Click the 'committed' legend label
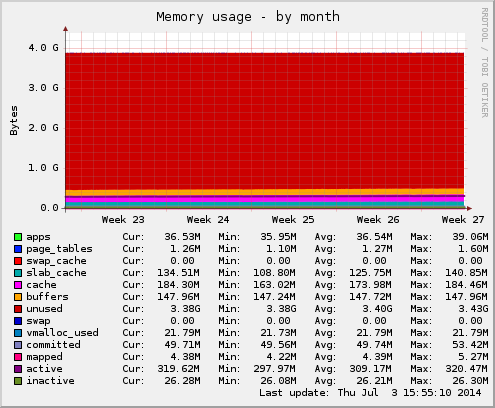Image resolution: width=495 pixels, height=408 pixels. pyautogui.click(x=53, y=345)
